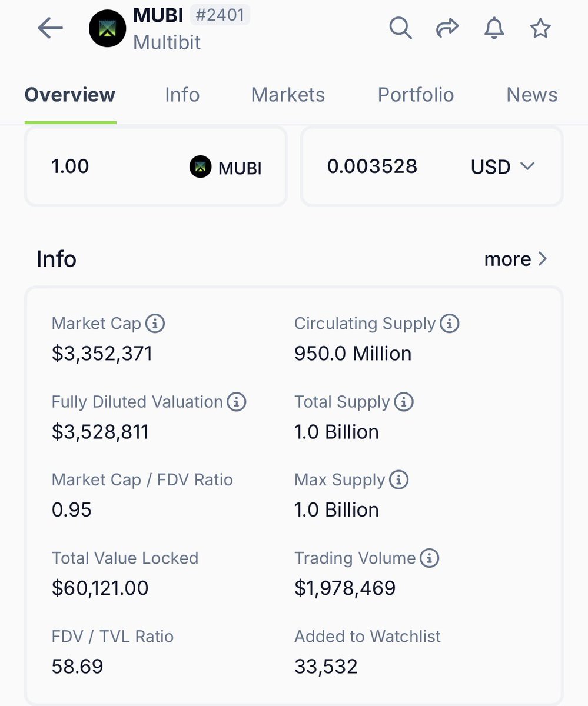Show Market Cap info tooltip icon
The image size is (588, 706).
[x=155, y=323]
